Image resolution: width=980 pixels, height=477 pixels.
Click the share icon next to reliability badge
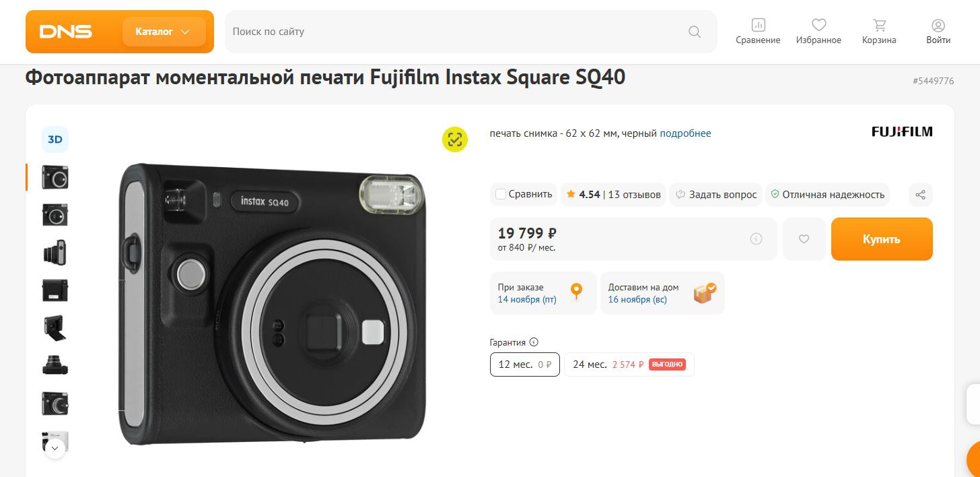click(x=921, y=195)
